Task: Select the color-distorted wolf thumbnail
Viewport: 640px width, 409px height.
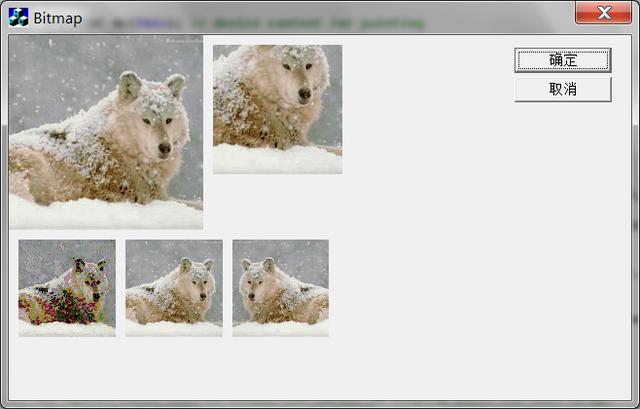Action: pos(67,288)
